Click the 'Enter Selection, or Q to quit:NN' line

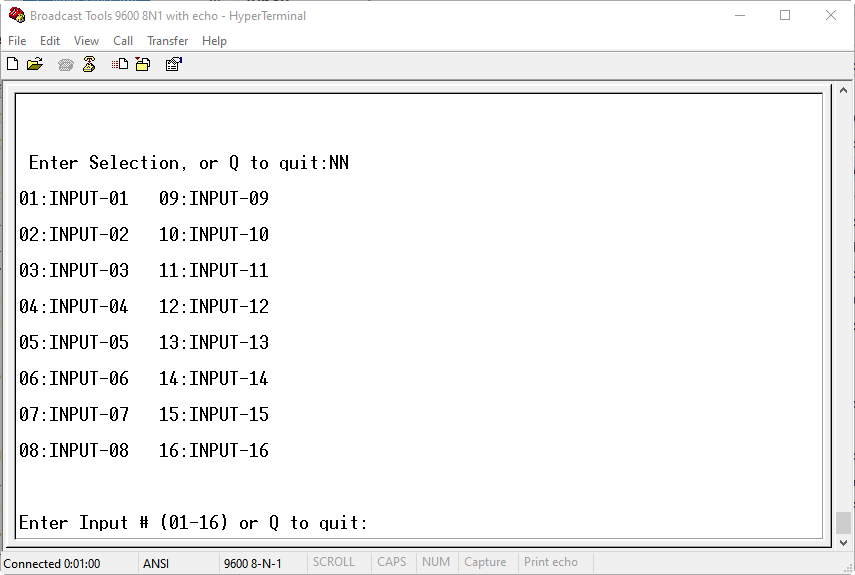(x=189, y=163)
